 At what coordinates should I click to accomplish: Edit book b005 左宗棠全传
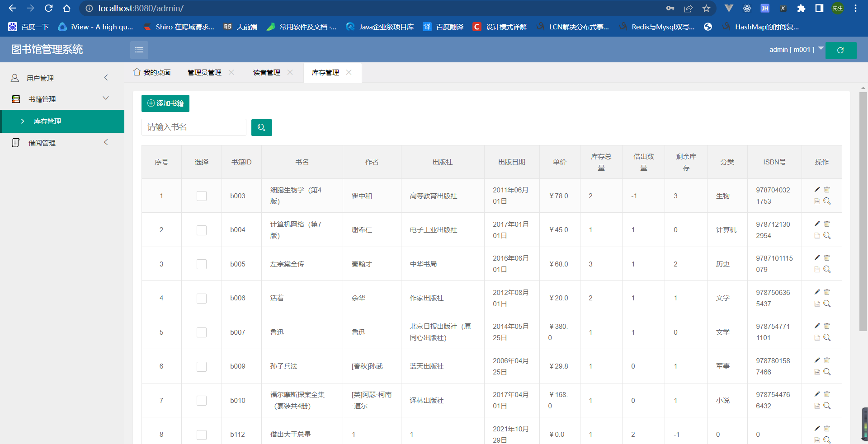pyautogui.click(x=817, y=258)
